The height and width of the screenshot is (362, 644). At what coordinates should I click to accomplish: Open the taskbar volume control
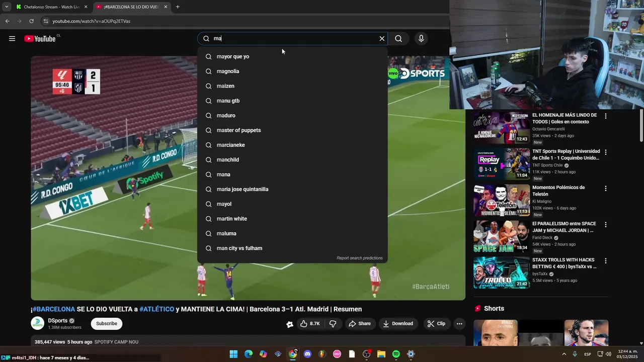click(609, 354)
